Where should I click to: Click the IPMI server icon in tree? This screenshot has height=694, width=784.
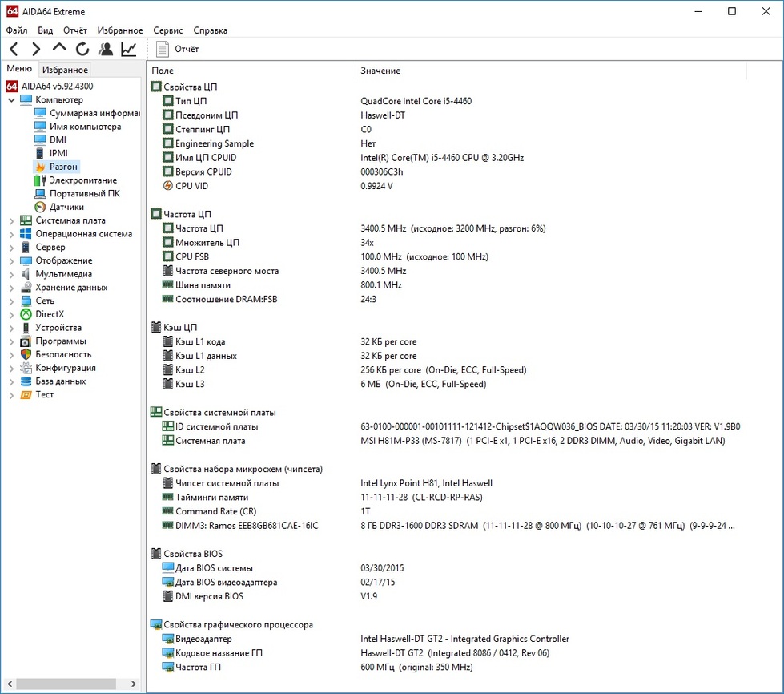[x=40, y=153]
